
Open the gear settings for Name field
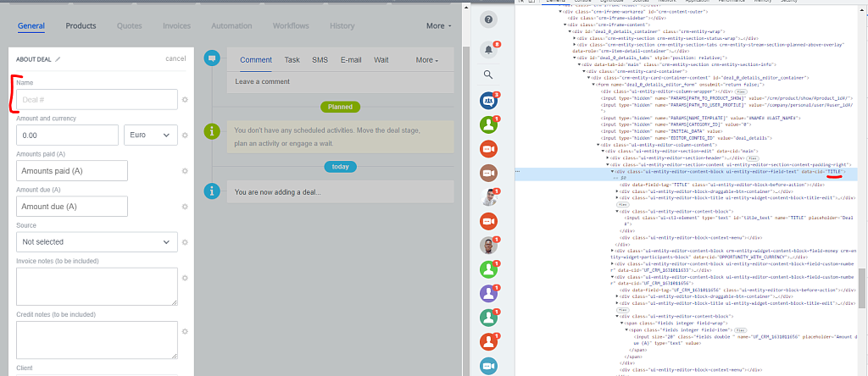(185, 100)
